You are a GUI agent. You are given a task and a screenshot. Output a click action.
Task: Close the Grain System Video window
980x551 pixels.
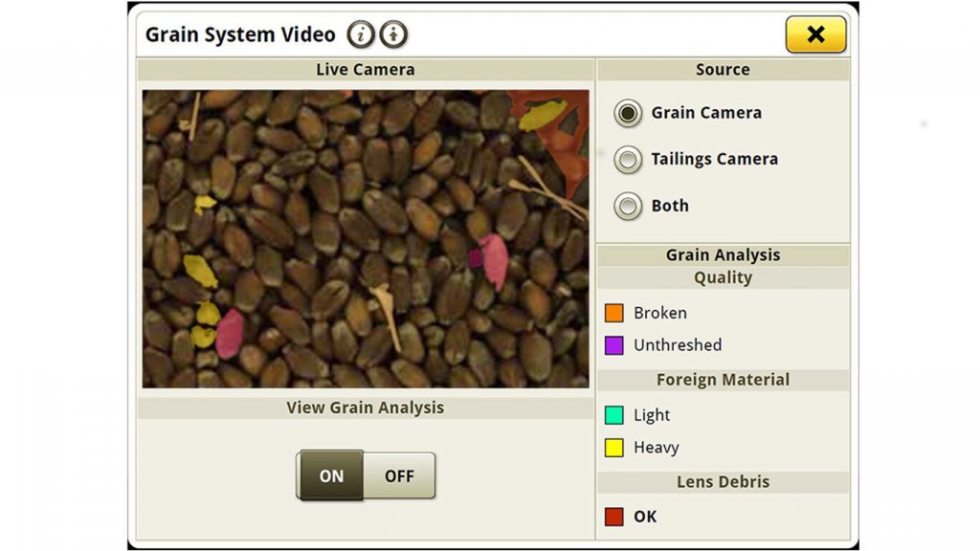[x=815, y=34]
